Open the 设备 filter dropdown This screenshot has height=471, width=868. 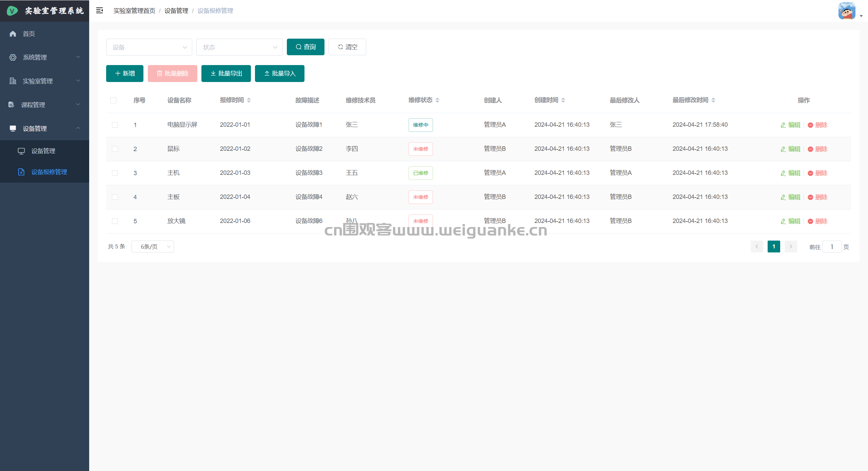[x=149, y=47]
